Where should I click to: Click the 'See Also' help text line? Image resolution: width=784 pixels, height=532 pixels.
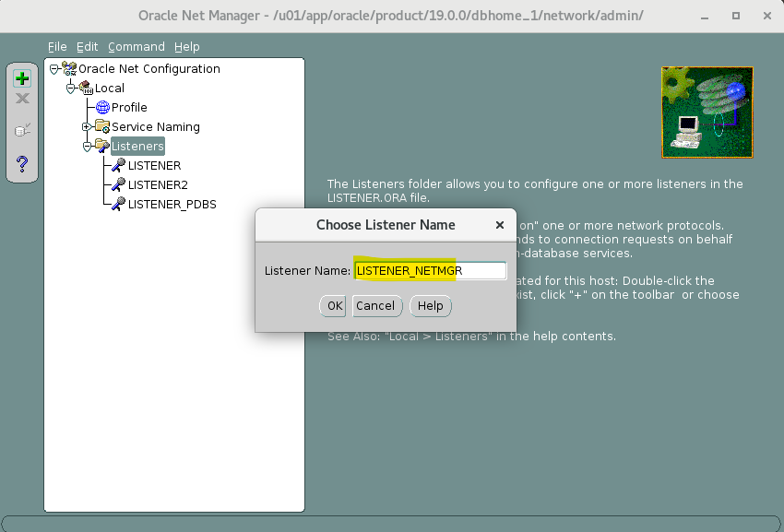coord(471,336)
